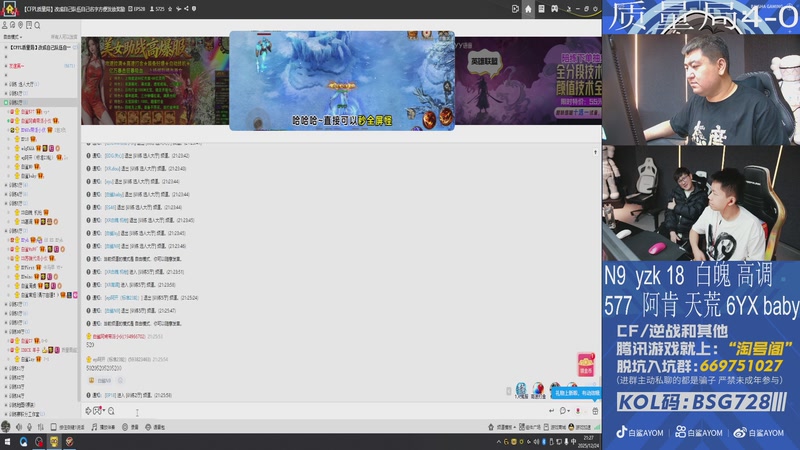
Task: Click the screenshot tool icon left of the chat input
Action: (88, 411)
